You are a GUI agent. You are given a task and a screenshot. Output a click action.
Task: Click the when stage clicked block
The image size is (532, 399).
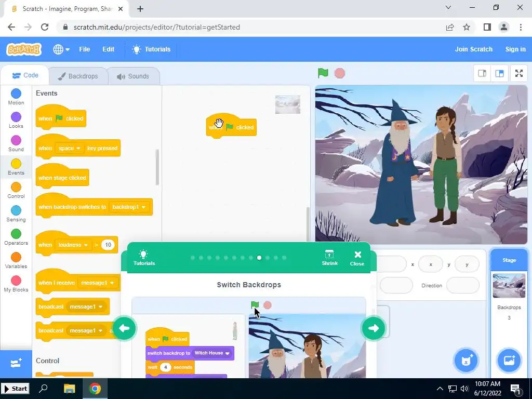62,177
